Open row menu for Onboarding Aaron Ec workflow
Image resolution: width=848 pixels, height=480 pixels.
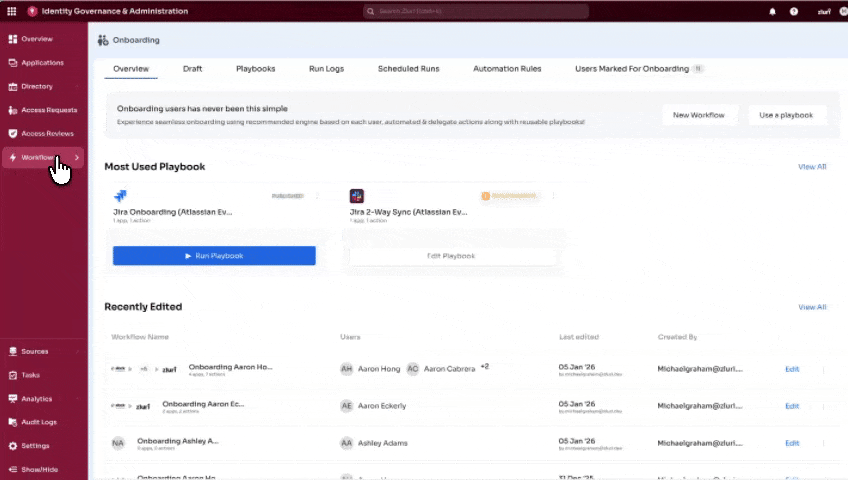(x=823, y=406)
